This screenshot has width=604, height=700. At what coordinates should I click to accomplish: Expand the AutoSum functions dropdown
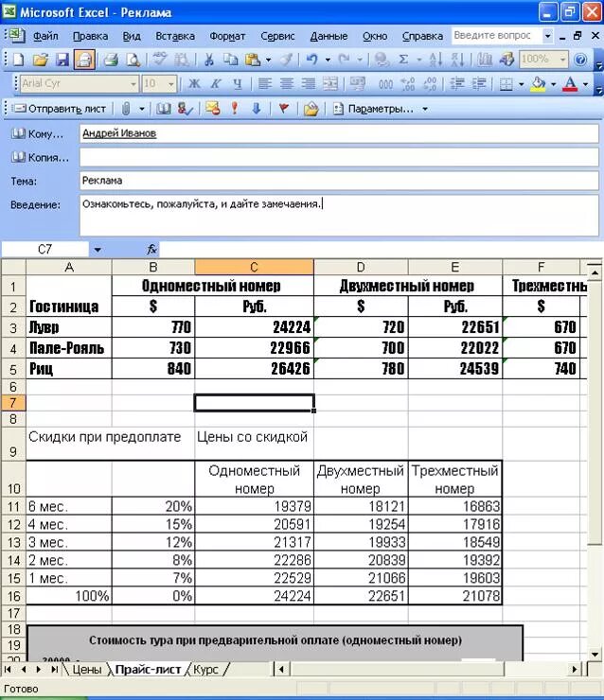pos(418,60)
